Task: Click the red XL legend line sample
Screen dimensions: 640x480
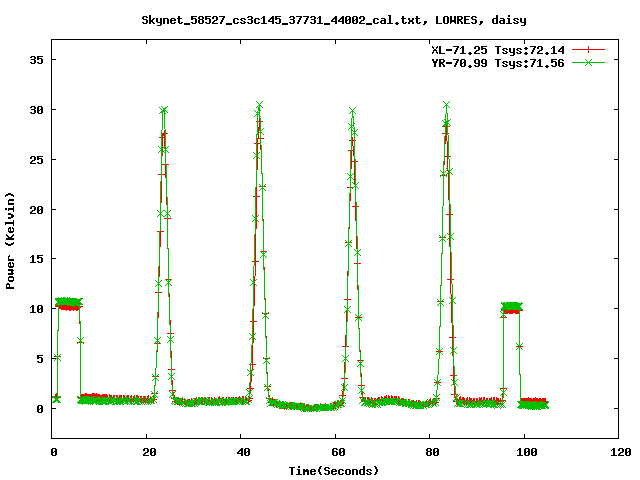Action: 588,50
